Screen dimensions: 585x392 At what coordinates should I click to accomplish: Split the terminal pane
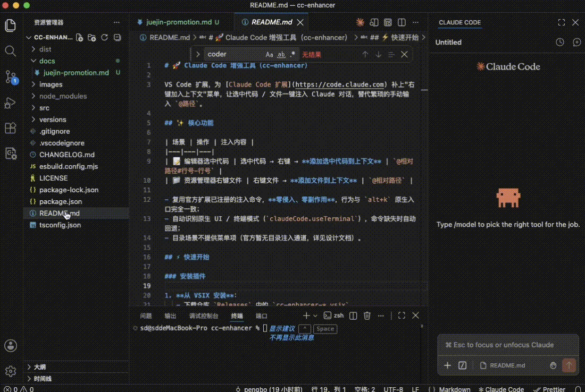click(353, 316)
